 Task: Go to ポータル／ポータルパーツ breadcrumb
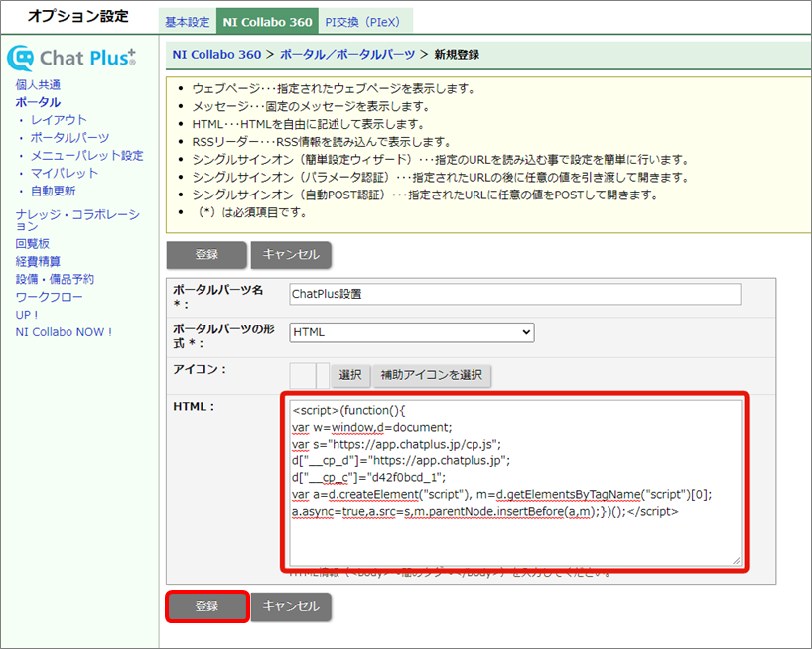347,55
